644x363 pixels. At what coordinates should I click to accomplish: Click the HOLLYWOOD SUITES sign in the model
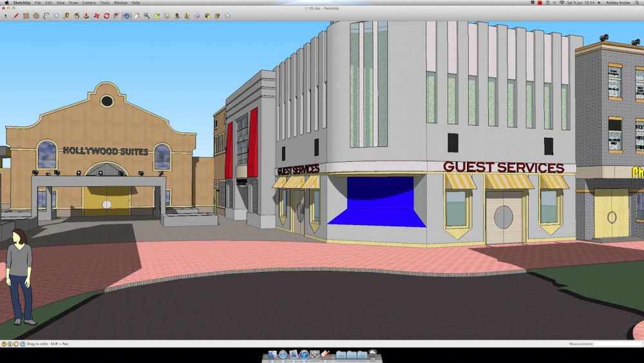tap(106, 151)
